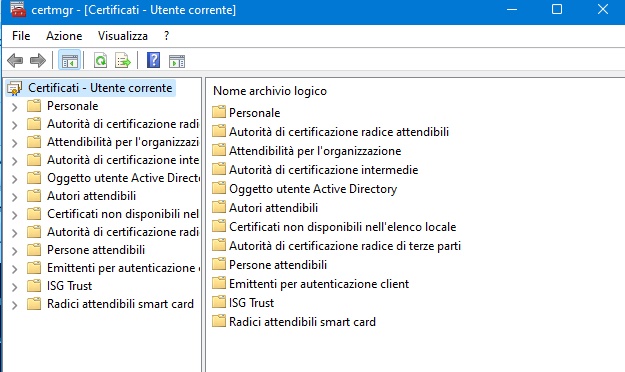Screen dimensions: 625x372
Task: Minimize the certmgr window
Action: [511, 9]
